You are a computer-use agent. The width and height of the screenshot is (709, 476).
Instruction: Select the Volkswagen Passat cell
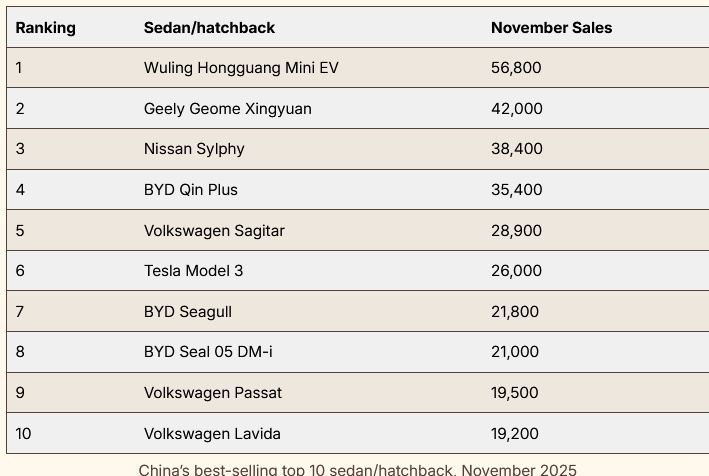pos(213,393)
